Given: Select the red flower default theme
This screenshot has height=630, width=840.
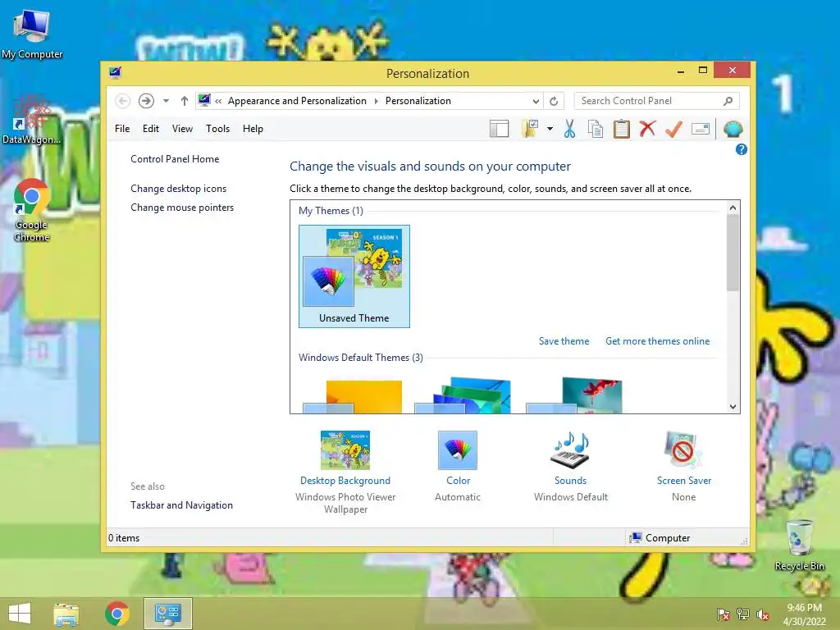Looking at the screenshot, I should click(x=574, y=395).
